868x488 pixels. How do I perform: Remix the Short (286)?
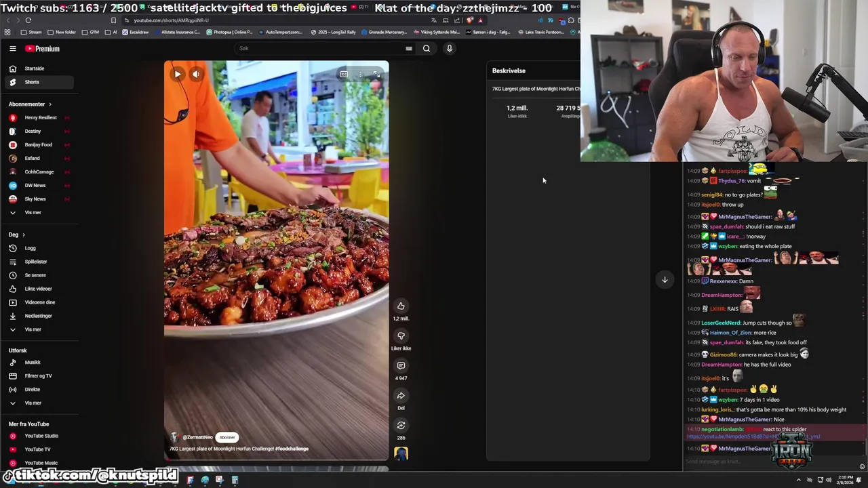coord(401,426)
